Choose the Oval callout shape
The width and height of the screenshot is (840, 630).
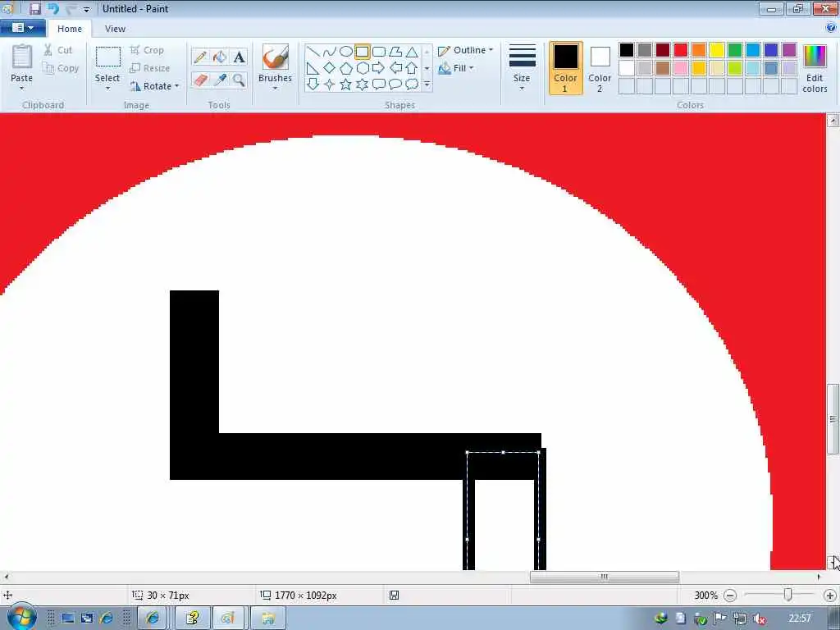395,84
